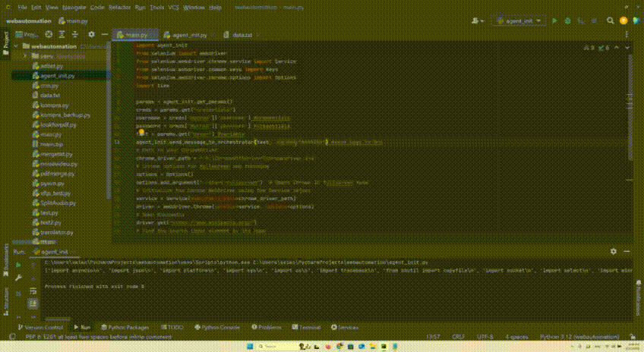Click the Debug bug icon in toolbar
The height and width of the screenshot is (352, 644).
567,20
